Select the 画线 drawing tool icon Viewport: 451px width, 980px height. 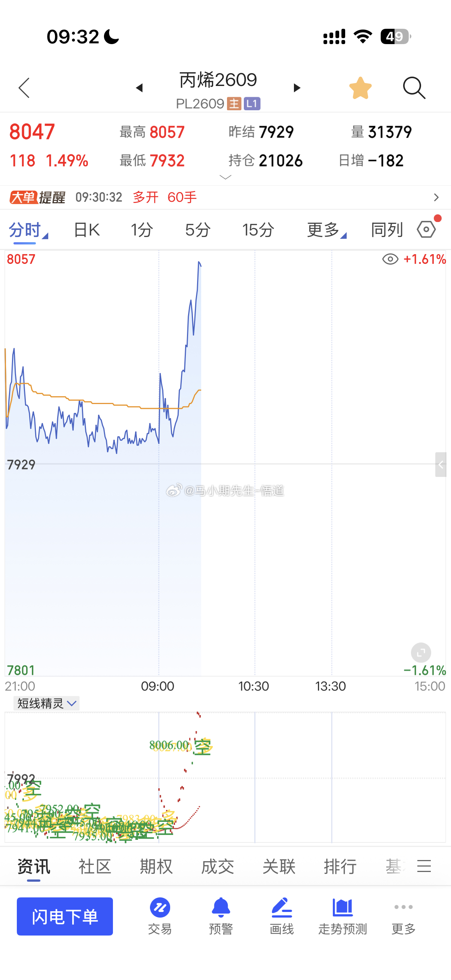pos(282,916)
